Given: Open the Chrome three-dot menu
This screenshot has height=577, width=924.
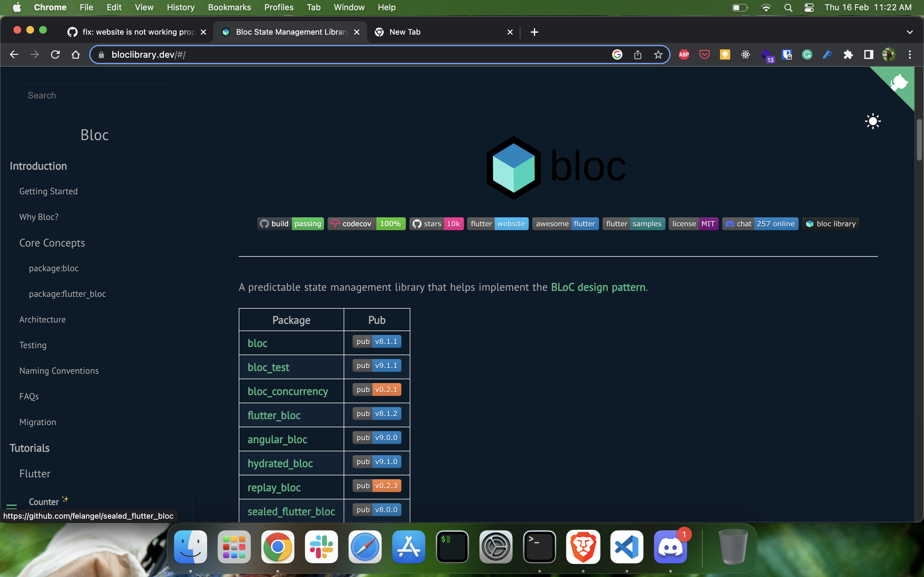Looking at the screenshot, I should coord(910,54).
